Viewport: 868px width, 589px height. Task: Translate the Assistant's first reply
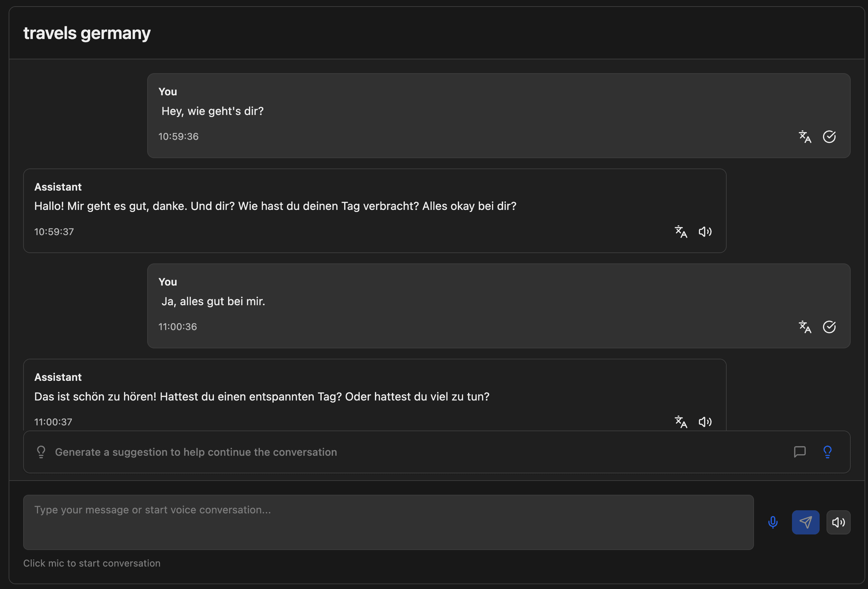(681, 231)
